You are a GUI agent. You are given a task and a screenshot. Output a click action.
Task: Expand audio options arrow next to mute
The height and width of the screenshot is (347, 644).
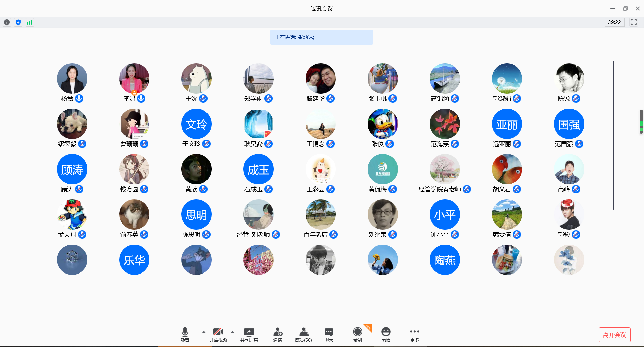pyautogui.click(x=204, y=332)
